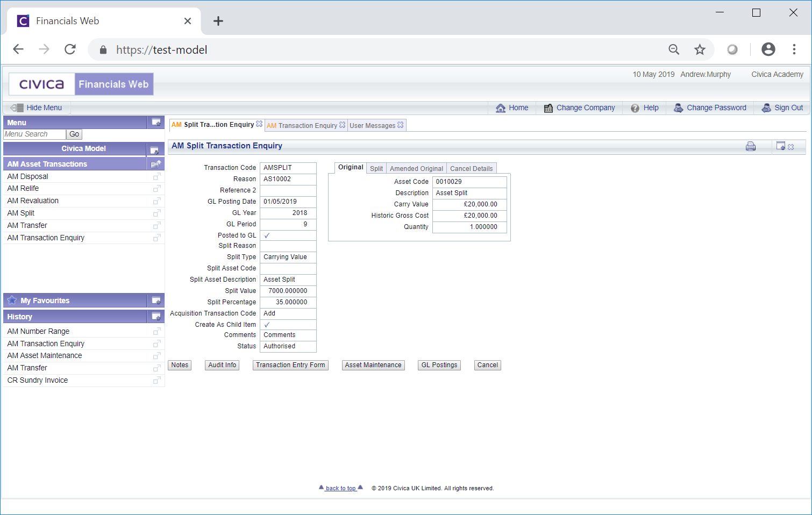This screenshot has width=812, height=515.
Task: Open the Help page
Action: point(644,108)
